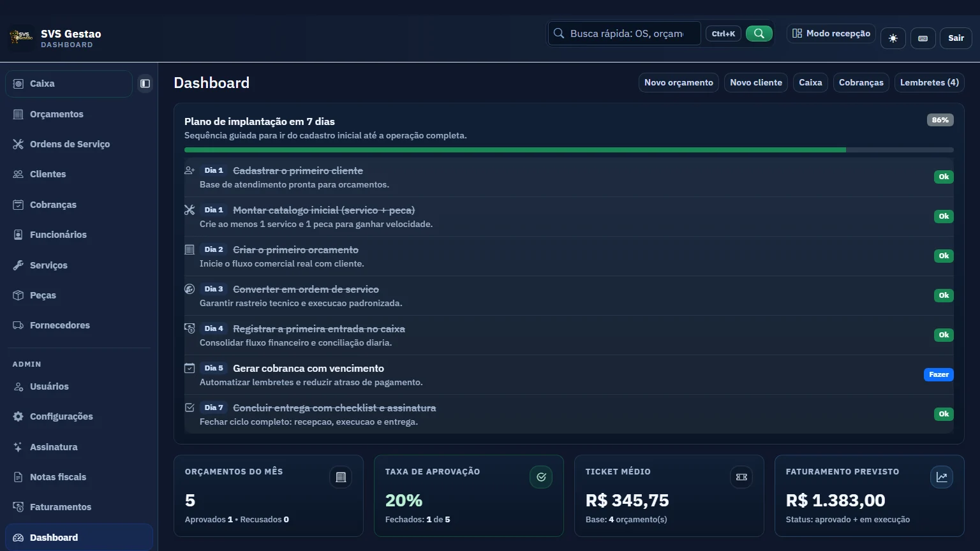
Task: Click the Novo cliente button
Action: (756, 82)
